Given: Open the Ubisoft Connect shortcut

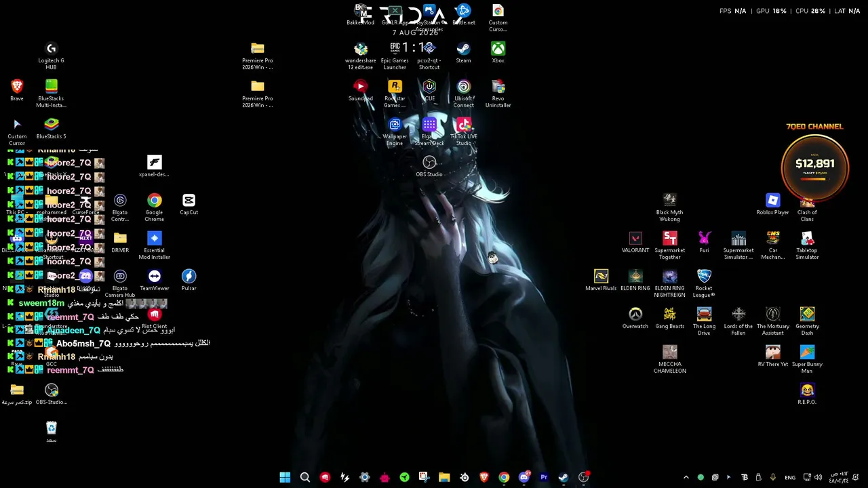Looking at the screenshot, I should pos(463,94).
